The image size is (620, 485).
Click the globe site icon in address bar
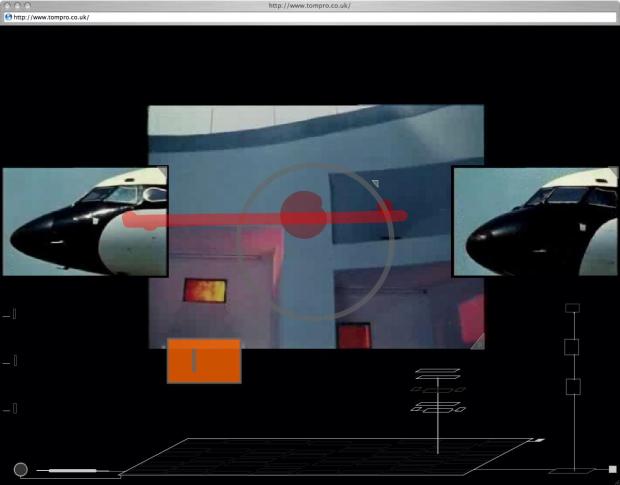tap(8, 17)
